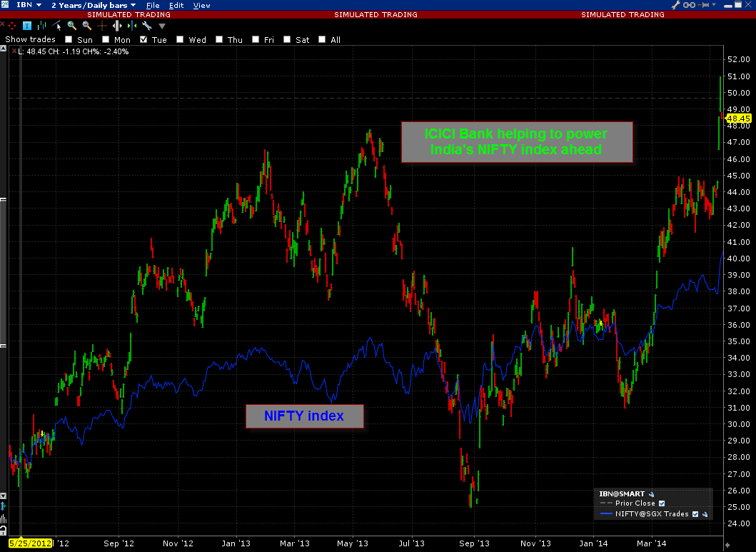This screenshot has height=552, width=756.
Task: Click the red crosshair cursor icon
Action: click(x=11, y=26)
